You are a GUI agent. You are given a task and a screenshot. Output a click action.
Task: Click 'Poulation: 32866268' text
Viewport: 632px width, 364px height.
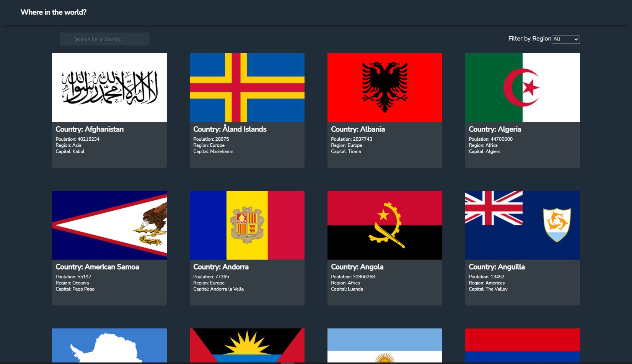point(353,277)
